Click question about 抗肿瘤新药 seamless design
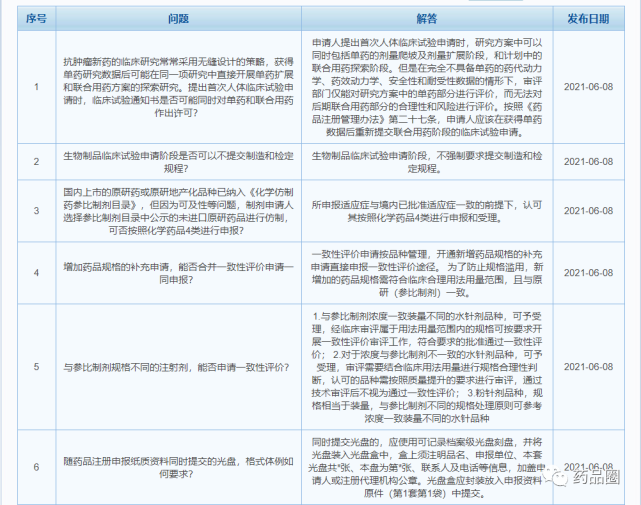The height and width of the screenshot is (505, 641). (x=179, y=87)
